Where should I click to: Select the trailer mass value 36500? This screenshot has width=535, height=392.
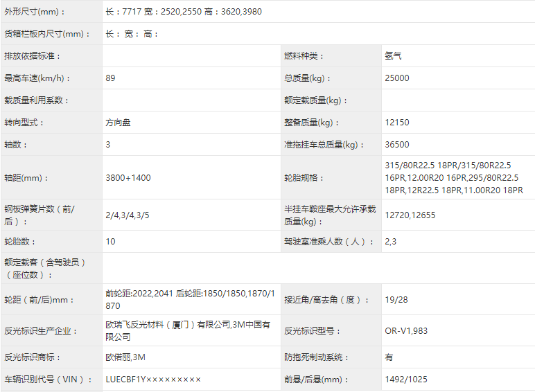click(x=397, y=145)
